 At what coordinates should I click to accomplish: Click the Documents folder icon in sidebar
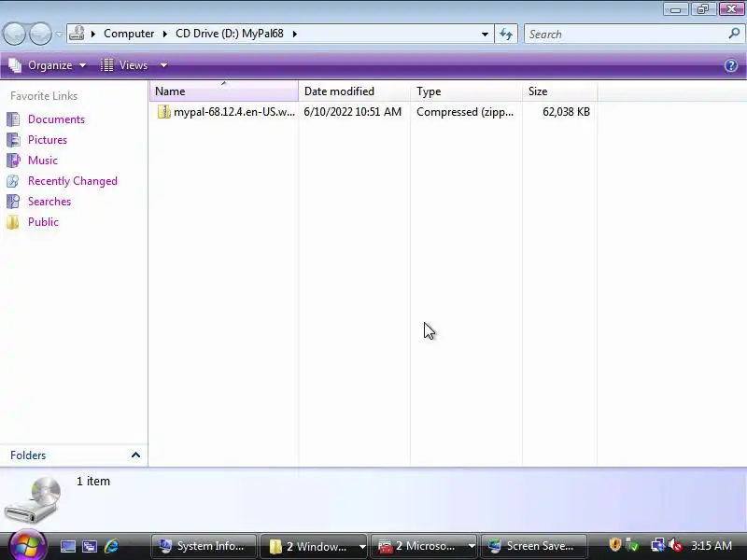(13, 119)
